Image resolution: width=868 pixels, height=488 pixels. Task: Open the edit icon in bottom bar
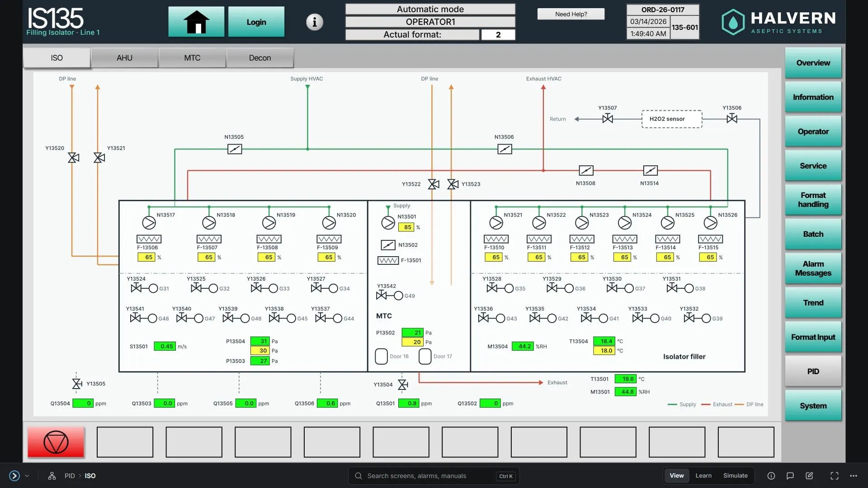coord(809,476)
